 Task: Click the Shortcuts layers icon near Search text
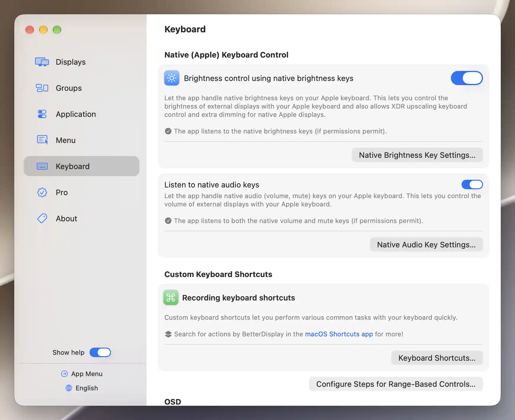pos(168,334)
